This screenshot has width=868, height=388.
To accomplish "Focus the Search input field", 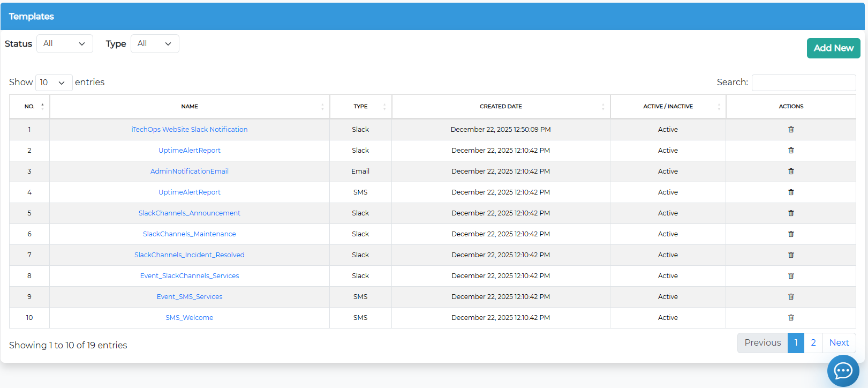I will point(804,83).
